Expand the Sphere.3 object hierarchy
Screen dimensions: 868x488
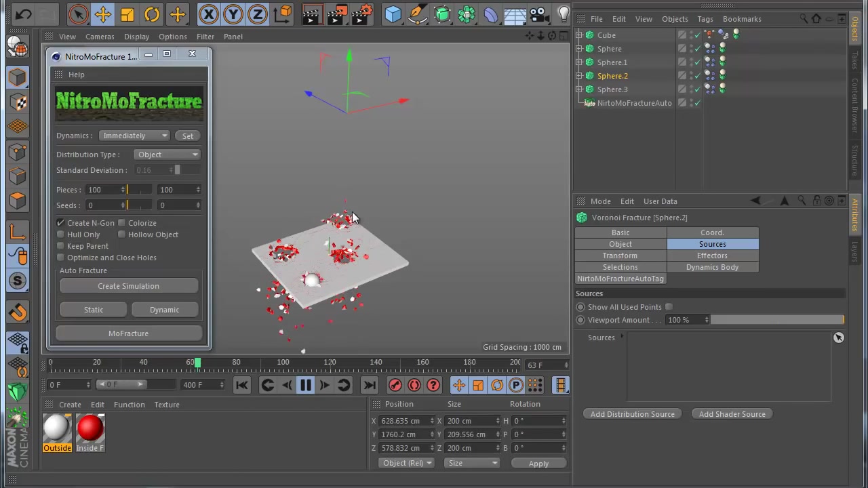click(579, 89)
